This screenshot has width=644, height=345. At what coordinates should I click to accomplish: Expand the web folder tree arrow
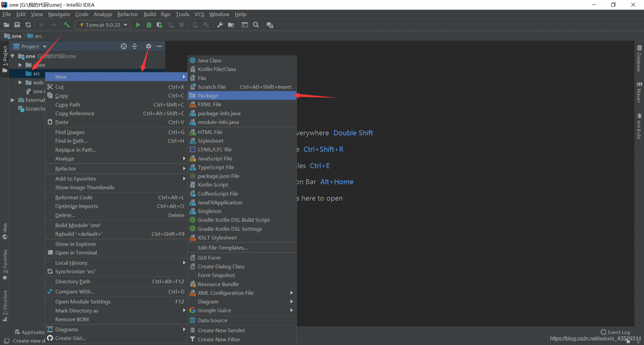(x=21, y=82)
